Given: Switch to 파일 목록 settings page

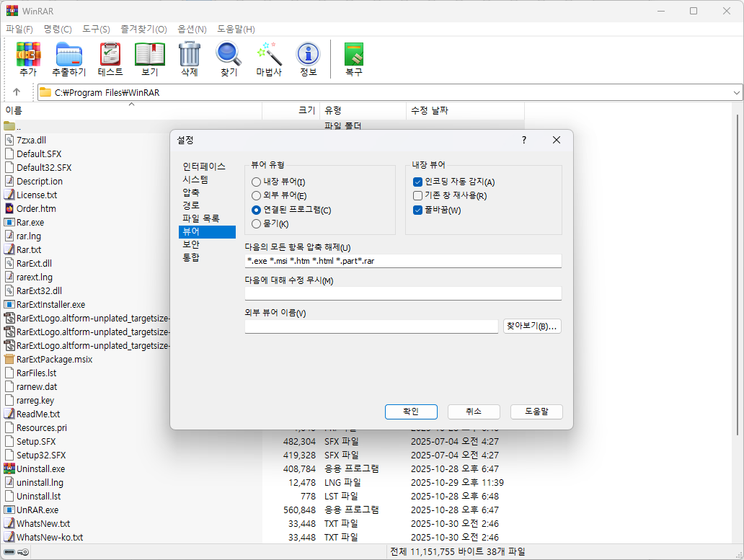Looking at the screenshot, I should point(201,218).
